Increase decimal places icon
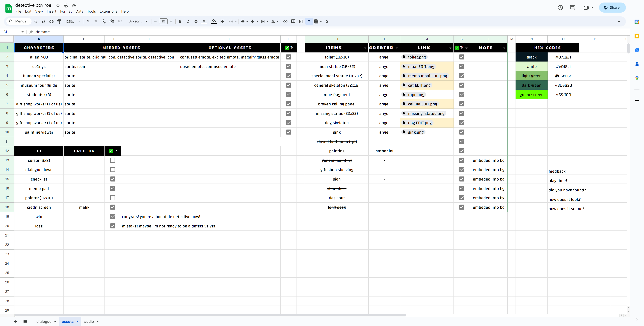This screenshot has height=326, width=644. (x=112, y=21)
